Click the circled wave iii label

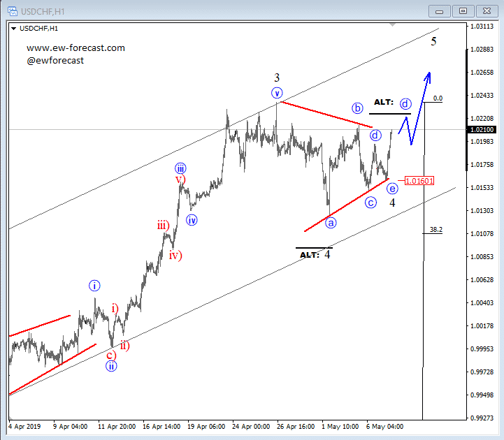pos(180,168)
